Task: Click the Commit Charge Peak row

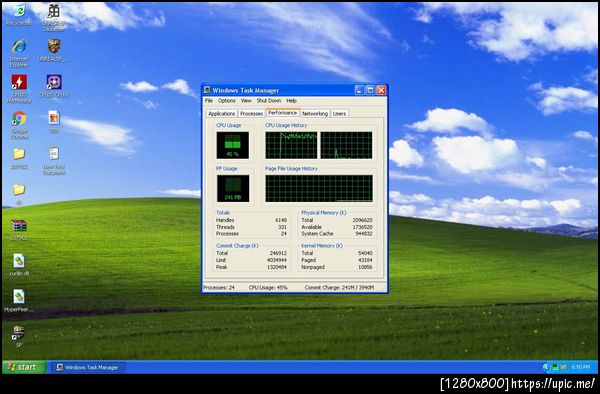Action: (x=251, y=267)
